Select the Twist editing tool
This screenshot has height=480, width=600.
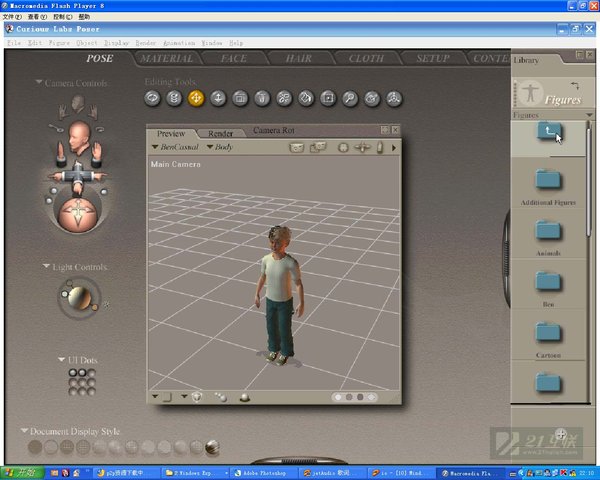click(175, 98)
